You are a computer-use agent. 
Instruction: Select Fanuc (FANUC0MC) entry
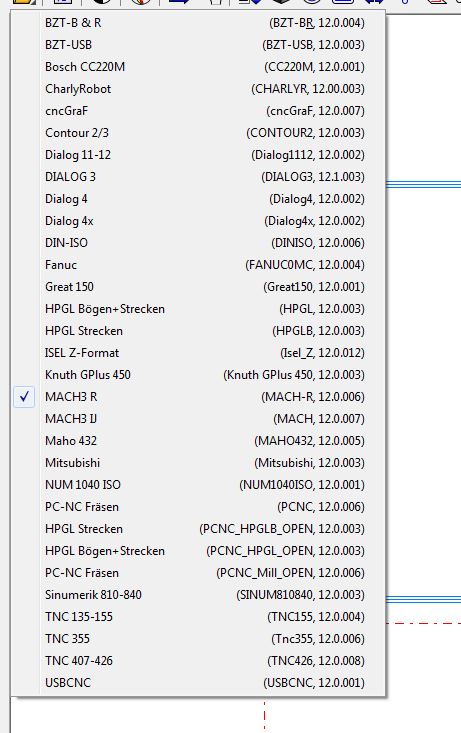pyautogui.click(x=198, y=265)
